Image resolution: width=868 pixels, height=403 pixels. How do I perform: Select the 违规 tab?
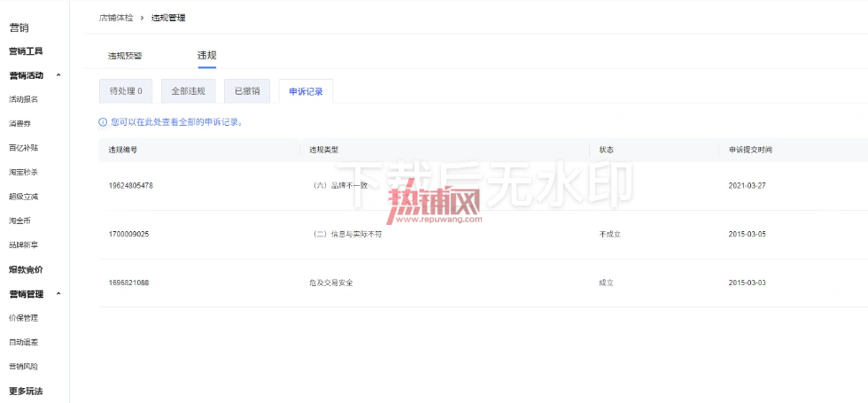pos(206,55)
